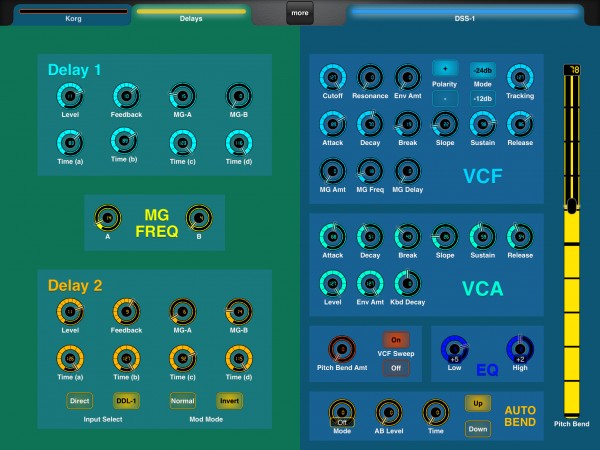Click the MG FREQ A knob

tap(108, 218)
